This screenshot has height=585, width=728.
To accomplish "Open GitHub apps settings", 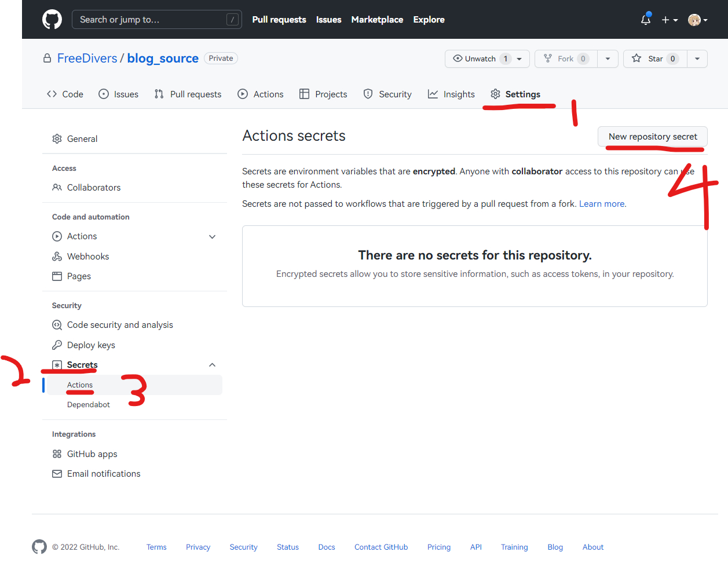I will coord(134,454).
